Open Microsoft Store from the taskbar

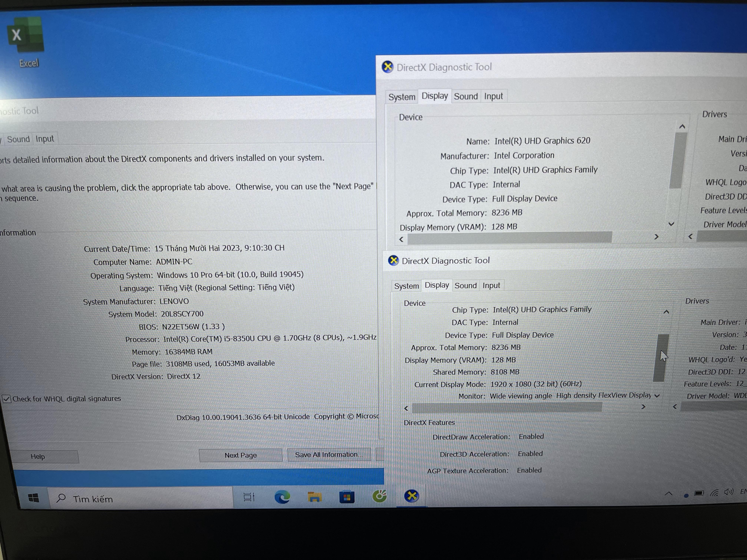[346, 497]
